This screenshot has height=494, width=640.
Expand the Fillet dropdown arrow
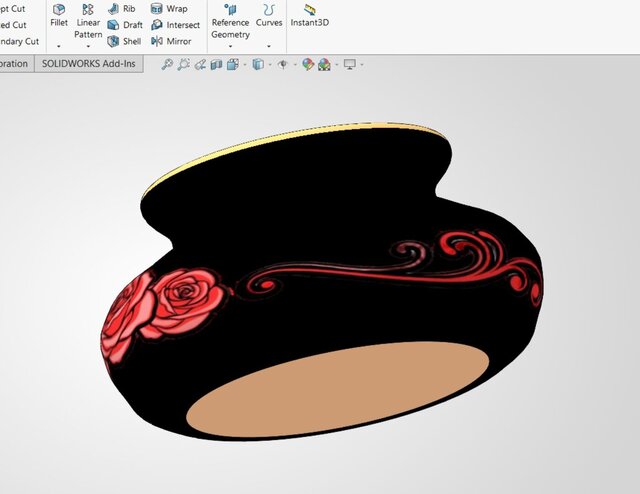[x=58, y=46]
